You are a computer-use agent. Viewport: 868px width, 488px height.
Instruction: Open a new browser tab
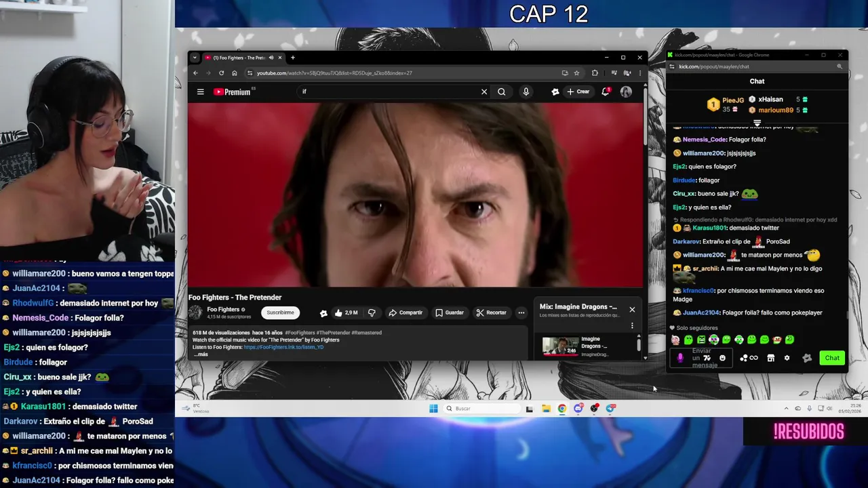coord(292,58)
